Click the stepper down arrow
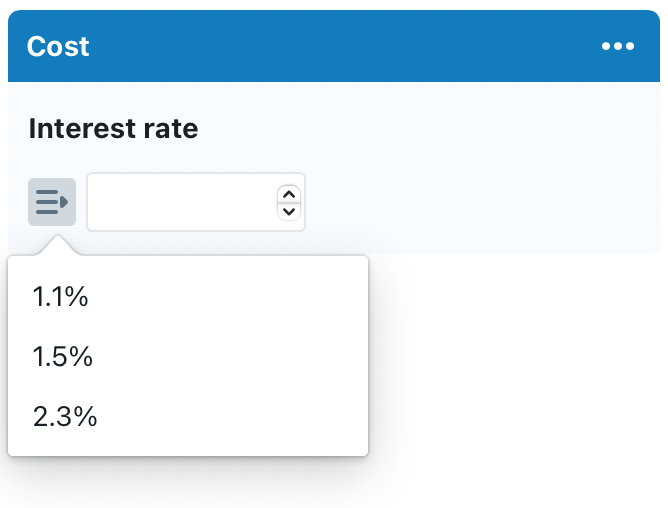The image size is (668, 508). point(289,211)
